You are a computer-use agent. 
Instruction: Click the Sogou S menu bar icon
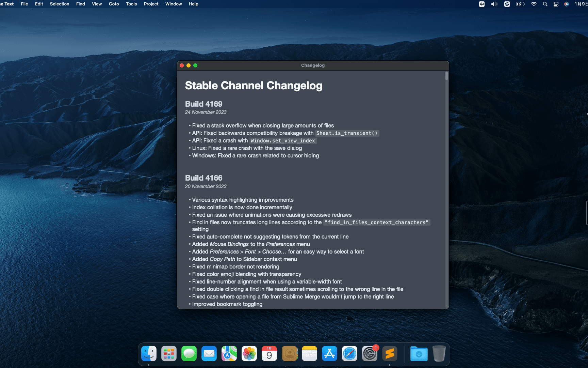507,4
